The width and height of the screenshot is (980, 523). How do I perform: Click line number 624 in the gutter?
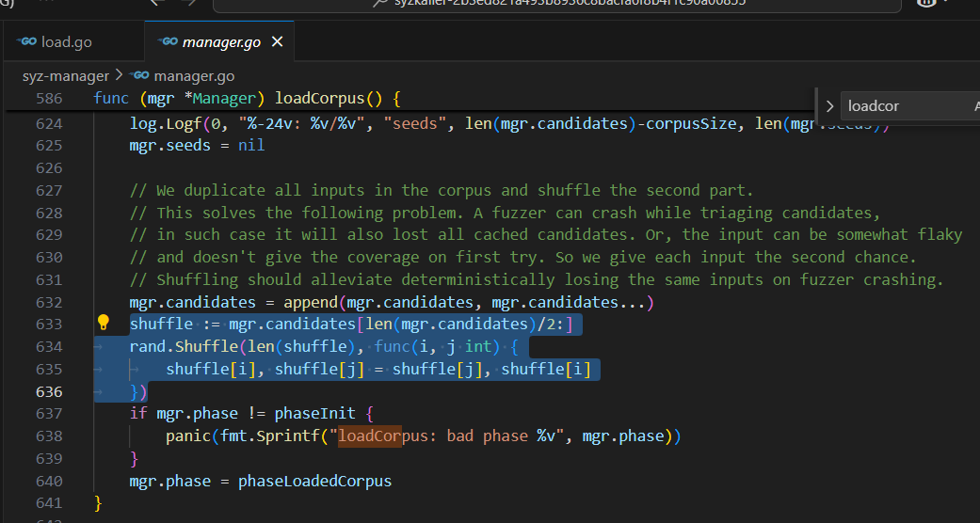coord(49,124)
